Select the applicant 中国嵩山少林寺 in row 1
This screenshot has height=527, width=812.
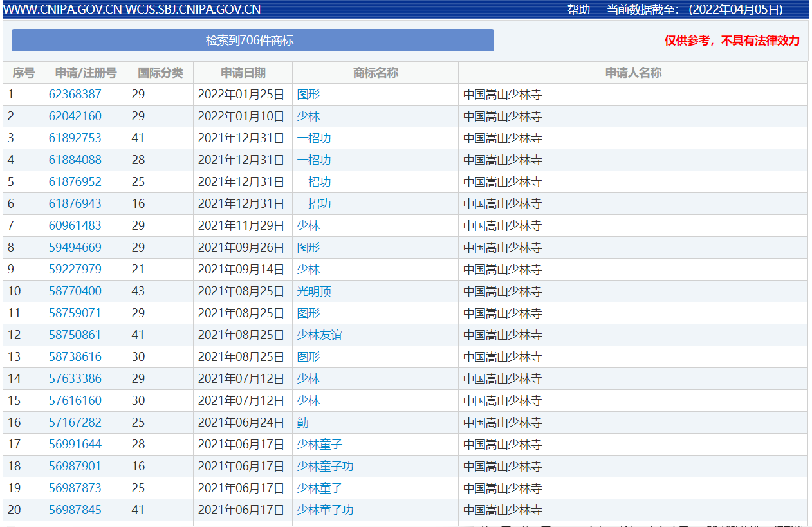point(503,94)
